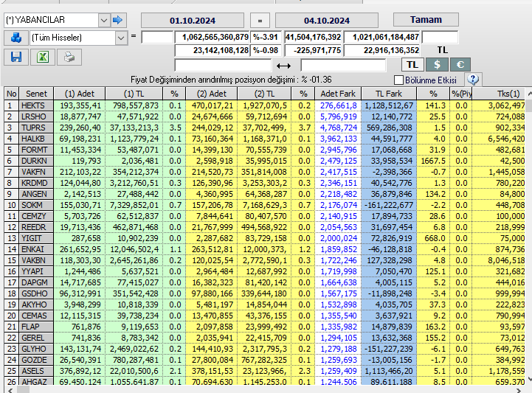The height and width of the screenshot is (393, 532).
Task: Click the No column header
Action: click(12, 94)
